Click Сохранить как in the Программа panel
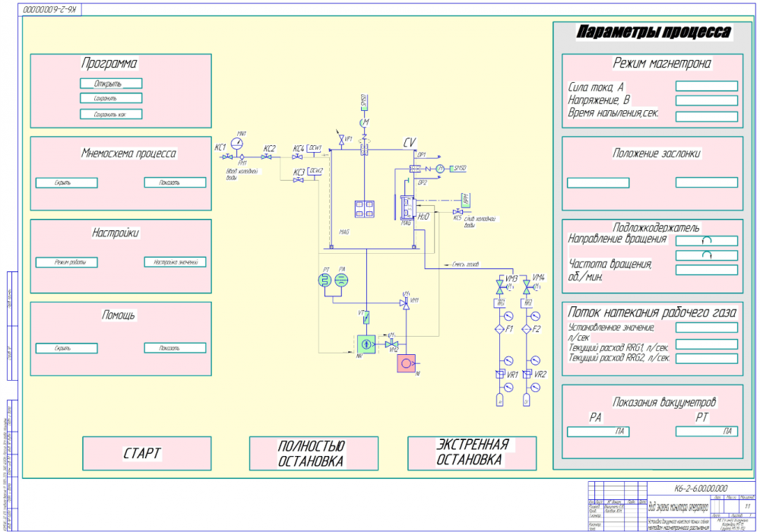The height and width of the screenshot is (532, 760). tap(111, 115)
